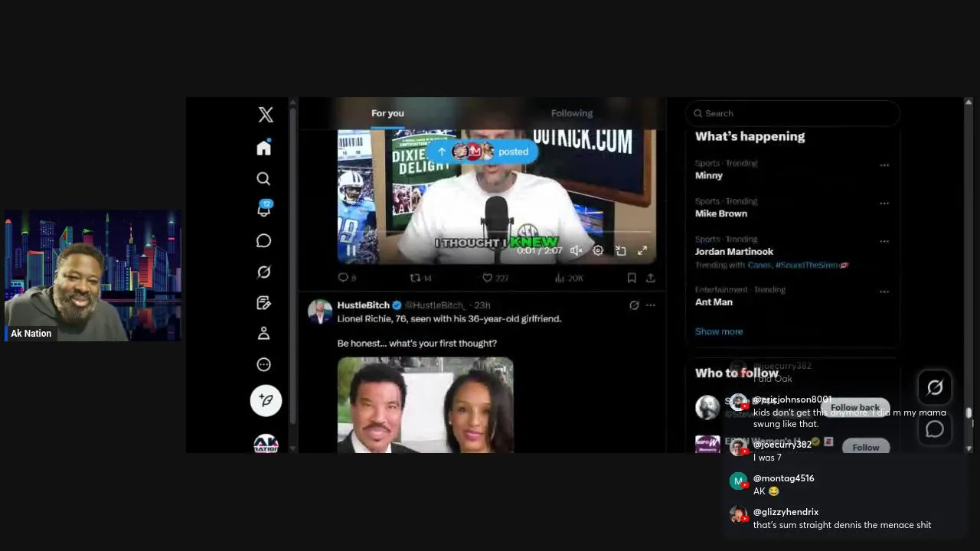
Task: Open Messages chat bubble in sidebar
Action: coord(263,241)
